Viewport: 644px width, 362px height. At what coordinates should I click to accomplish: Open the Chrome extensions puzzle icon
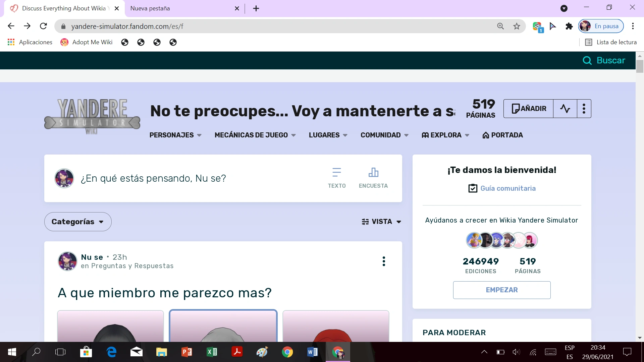569,26
